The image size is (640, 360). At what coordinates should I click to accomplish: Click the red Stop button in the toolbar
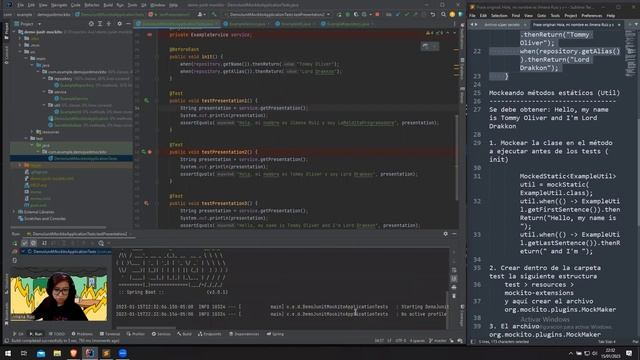click(x=377, y=14)
